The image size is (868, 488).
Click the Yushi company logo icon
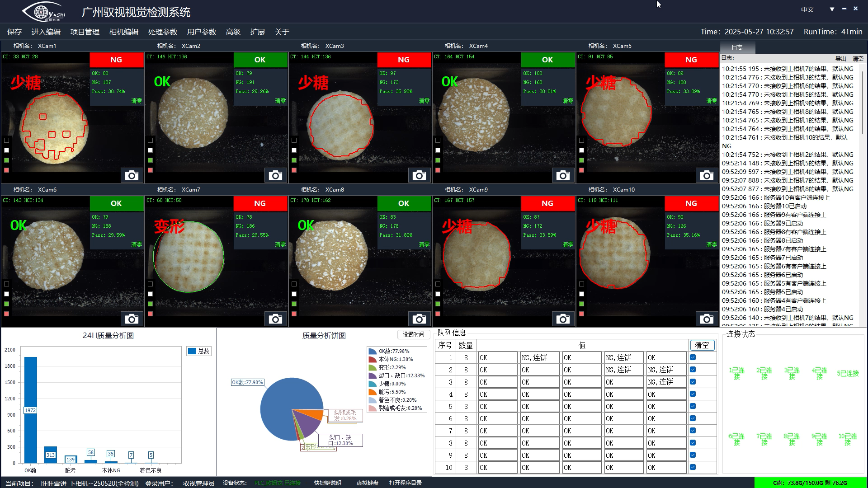pyautogui.click(x=44, y=12)
